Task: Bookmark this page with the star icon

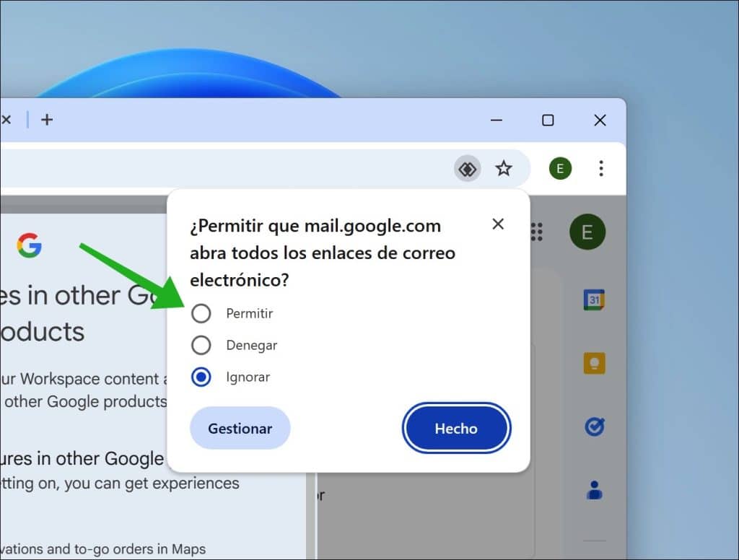Action: (504, 168)
